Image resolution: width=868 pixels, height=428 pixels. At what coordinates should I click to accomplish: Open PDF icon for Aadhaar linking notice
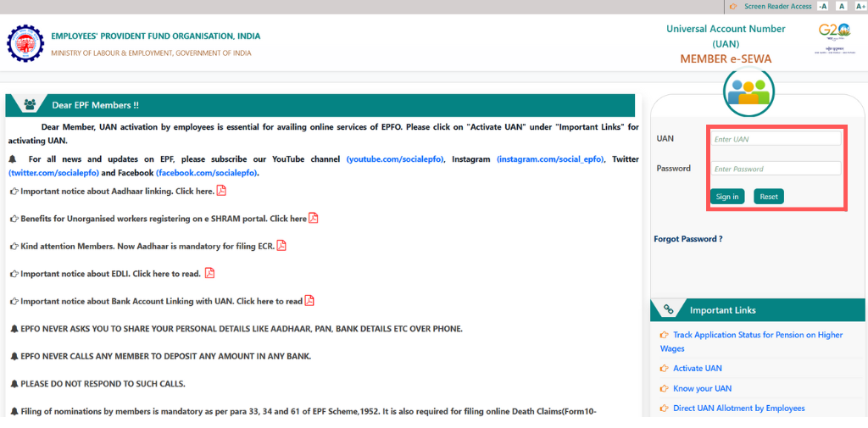221,191
